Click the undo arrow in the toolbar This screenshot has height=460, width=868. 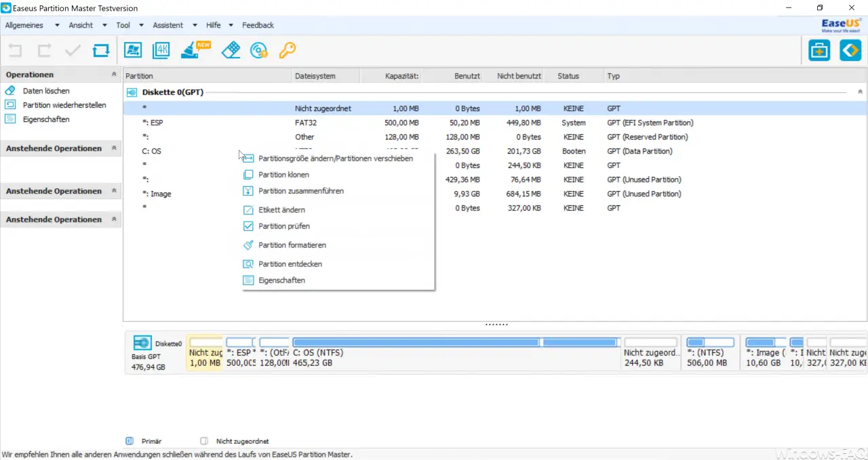[15, 50]
